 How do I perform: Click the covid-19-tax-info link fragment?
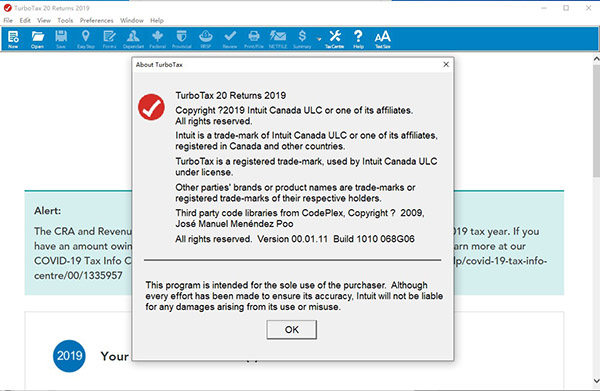501,261
